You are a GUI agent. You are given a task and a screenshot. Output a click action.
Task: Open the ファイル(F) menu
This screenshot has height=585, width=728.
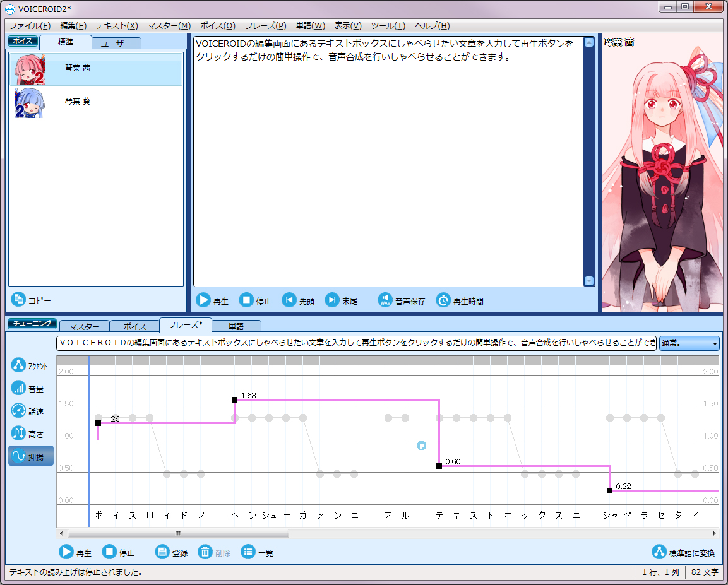[x=30, y=26]
